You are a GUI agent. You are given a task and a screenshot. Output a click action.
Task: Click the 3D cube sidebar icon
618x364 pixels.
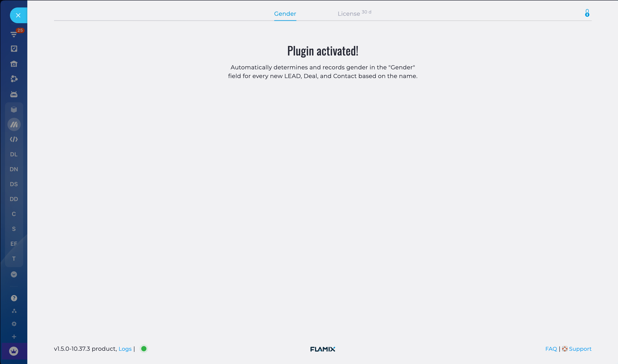(x=14, y=109)
